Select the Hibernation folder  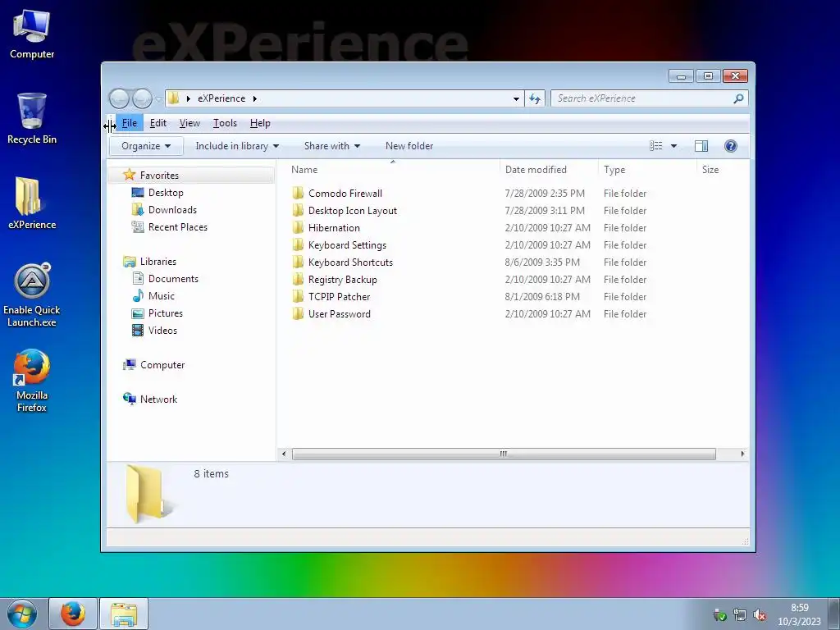click(x=334, y=228)
